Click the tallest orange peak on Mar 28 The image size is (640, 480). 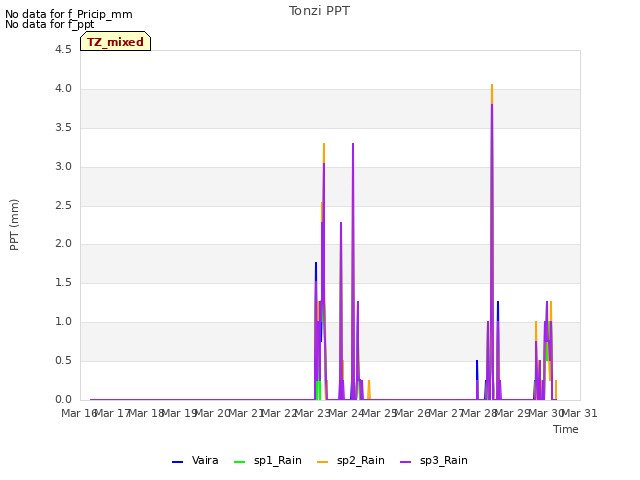pyautogui.click(x=492, y=94)
